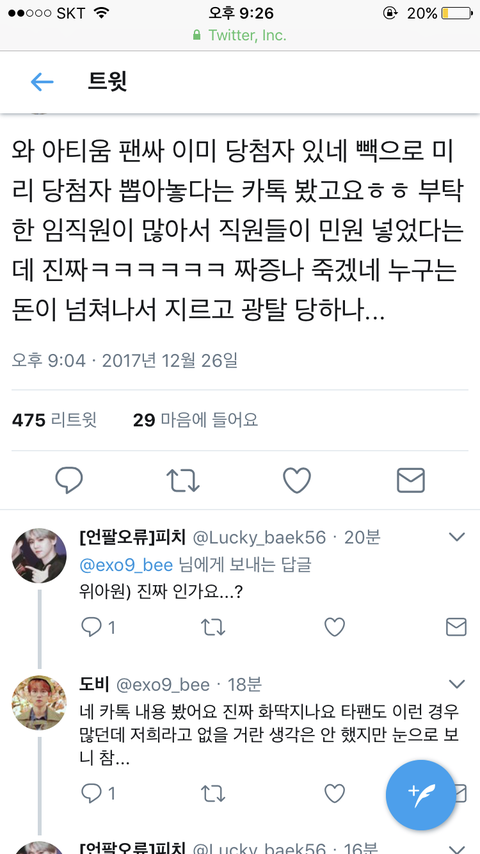Send Lucky_baek56 reply via message icon
The image size is (480, 854).
tap(456, 627)
